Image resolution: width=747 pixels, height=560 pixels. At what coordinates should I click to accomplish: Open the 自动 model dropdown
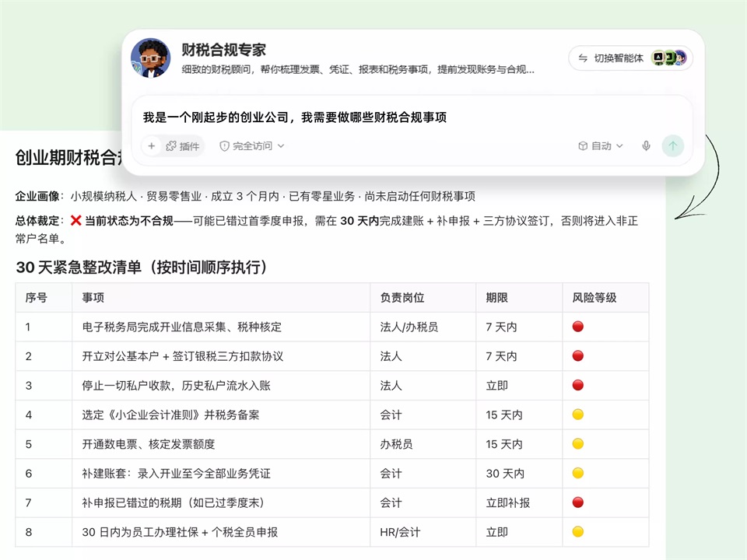(600, 145)
